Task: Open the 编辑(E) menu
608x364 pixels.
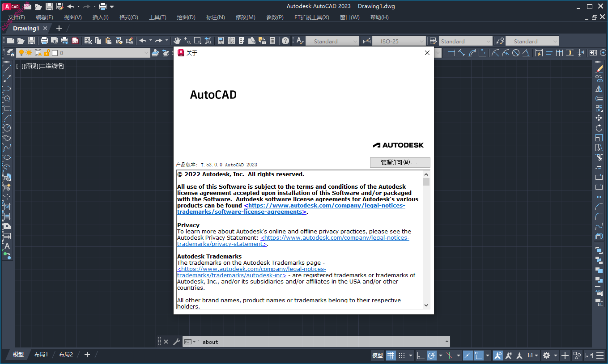Action: (x=44, y=17)
